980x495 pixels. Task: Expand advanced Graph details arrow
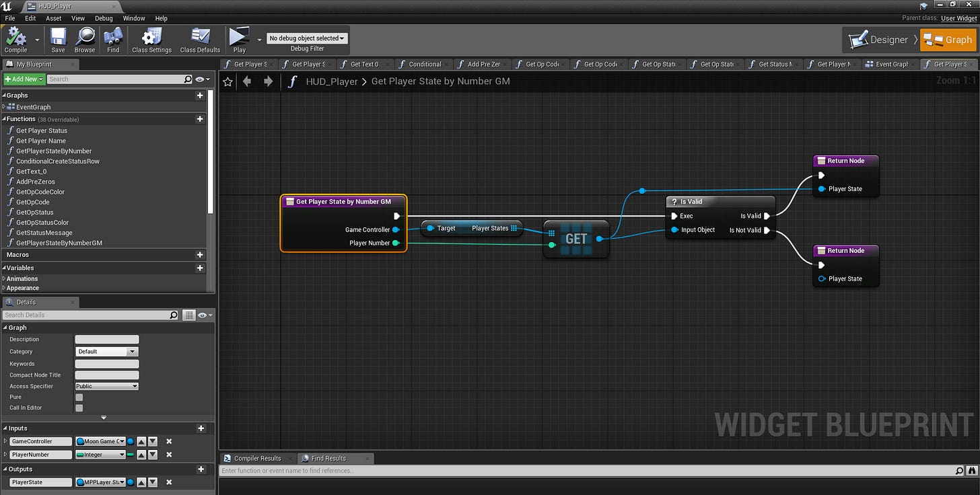[104, 418]
